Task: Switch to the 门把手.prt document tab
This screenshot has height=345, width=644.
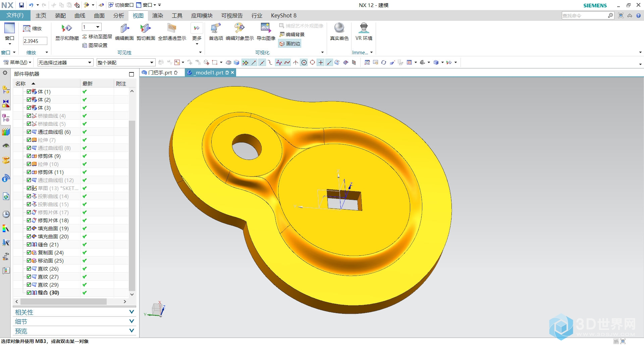Action: 160,72
